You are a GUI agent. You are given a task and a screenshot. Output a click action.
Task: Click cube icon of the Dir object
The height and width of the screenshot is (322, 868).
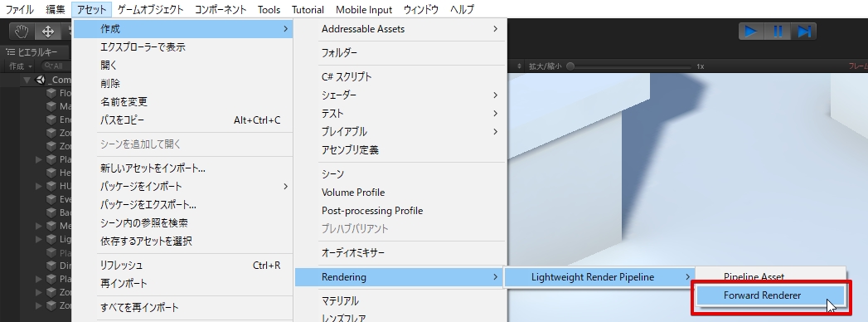coord(52,266)
